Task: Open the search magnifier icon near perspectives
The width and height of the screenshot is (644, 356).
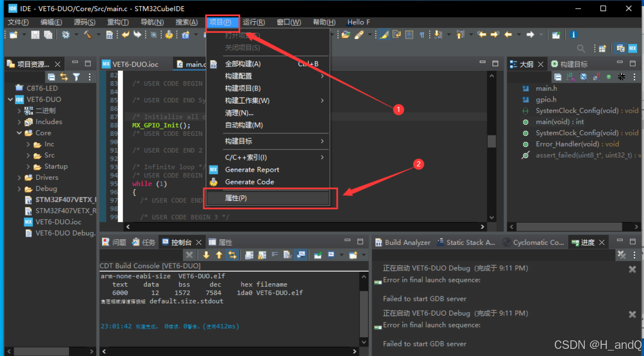Action: [x=581, y=48]
